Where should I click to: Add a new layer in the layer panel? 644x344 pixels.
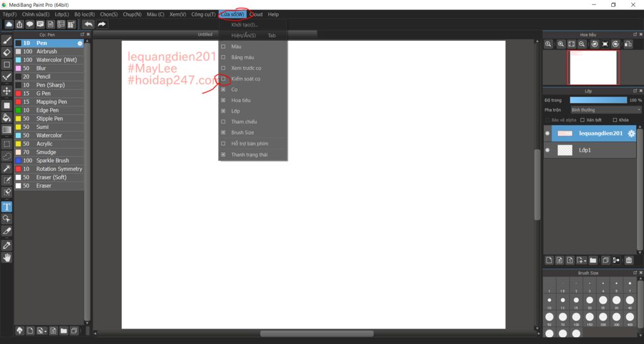549,260
